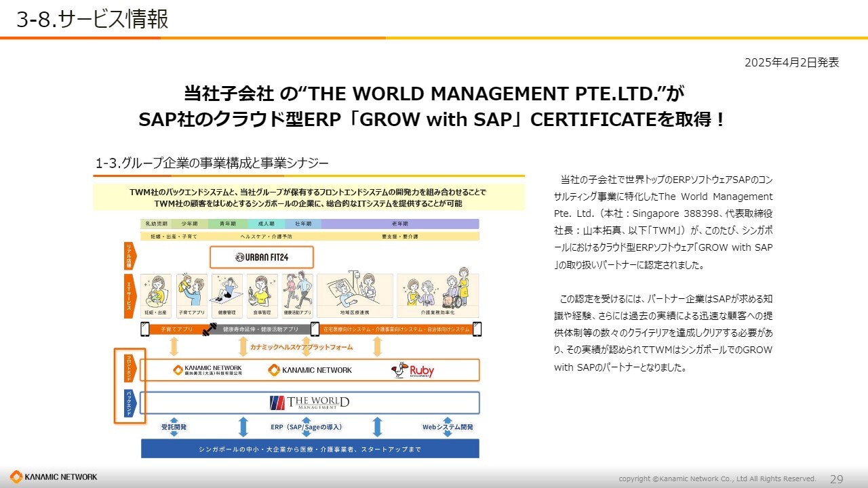This screenshot has width=868, height=488.
Task: Click the smartphone icon at far right
Action: pyautogui.click(x=477, y=329)
